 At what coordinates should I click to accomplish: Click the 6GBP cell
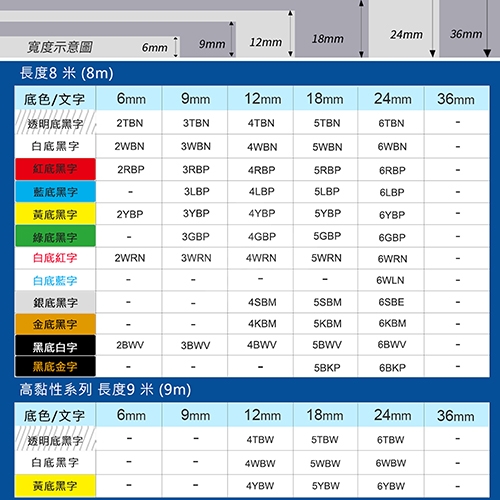[x=392, y=238]
